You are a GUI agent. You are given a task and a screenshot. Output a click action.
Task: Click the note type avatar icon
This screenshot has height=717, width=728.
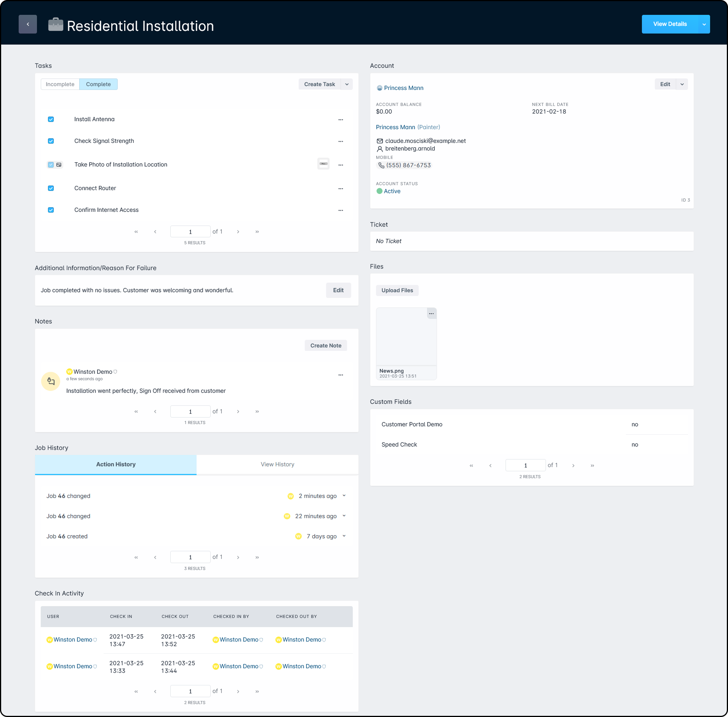click(x=51, y=381)
